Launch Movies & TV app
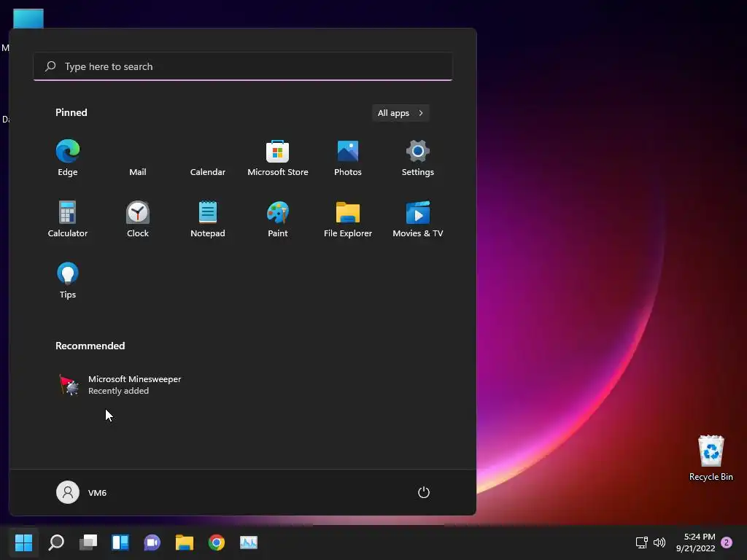 [x=418, y=219]
